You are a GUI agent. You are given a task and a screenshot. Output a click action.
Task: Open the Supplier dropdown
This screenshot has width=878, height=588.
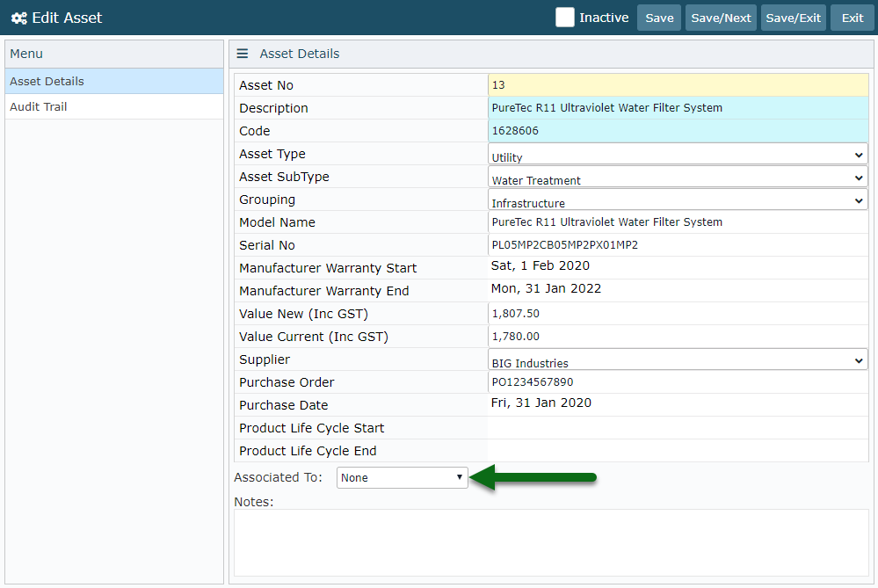coord(678,359)
